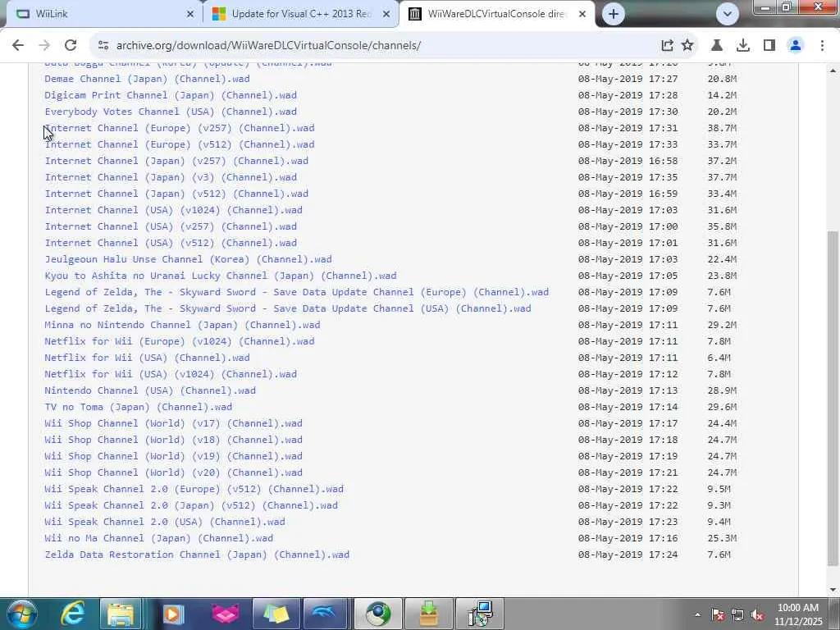Open the tab search dropdown arrow
Screen dimensions: 840x630
point(728,14)
